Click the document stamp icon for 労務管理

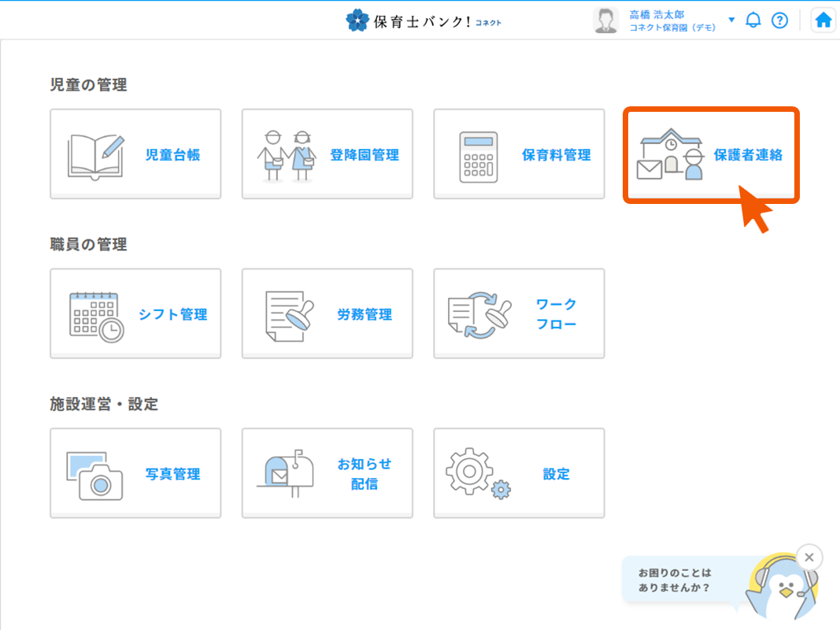[287, 315]
